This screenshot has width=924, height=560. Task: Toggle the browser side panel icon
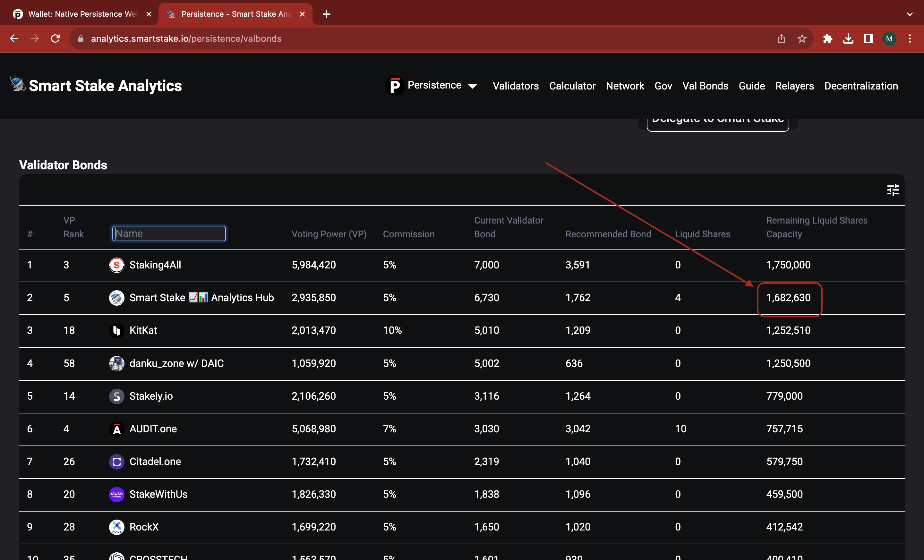pos(869,38)
